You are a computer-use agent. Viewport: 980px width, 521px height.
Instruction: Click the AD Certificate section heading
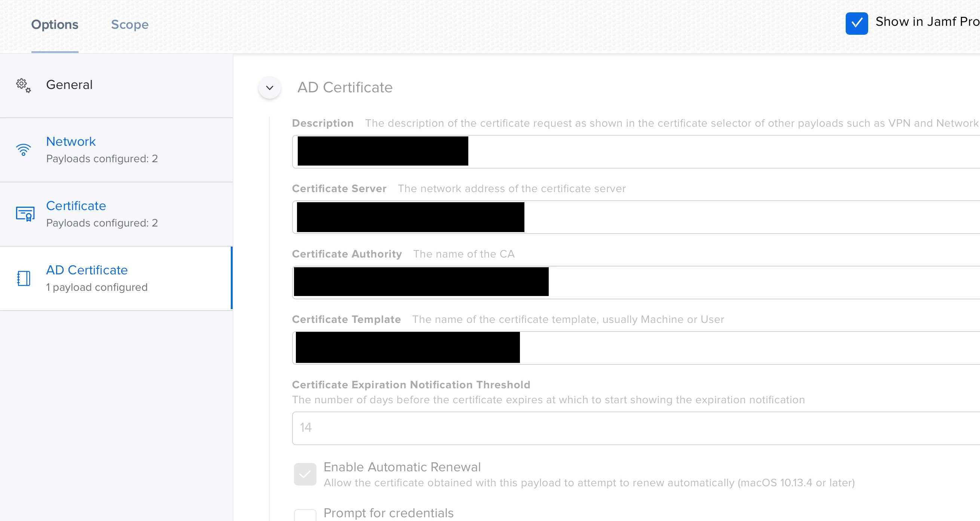(344, 87)
